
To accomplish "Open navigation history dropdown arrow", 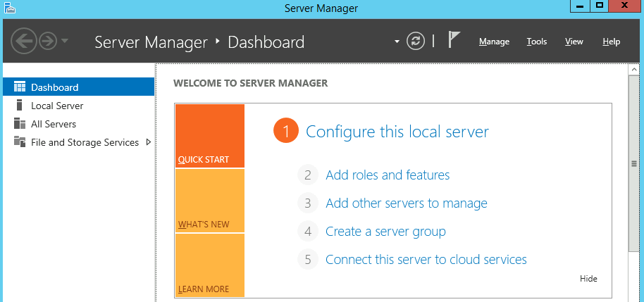I will click(66, 41).
